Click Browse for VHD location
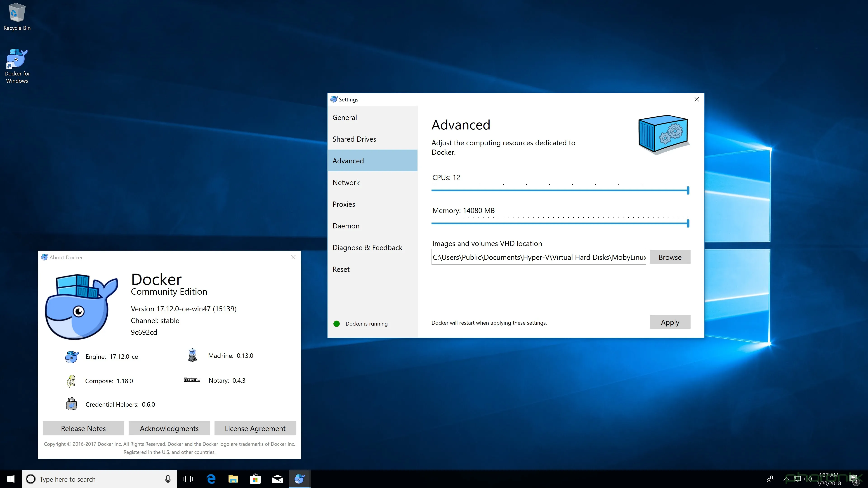868x488 pixels. click(670, 257)
